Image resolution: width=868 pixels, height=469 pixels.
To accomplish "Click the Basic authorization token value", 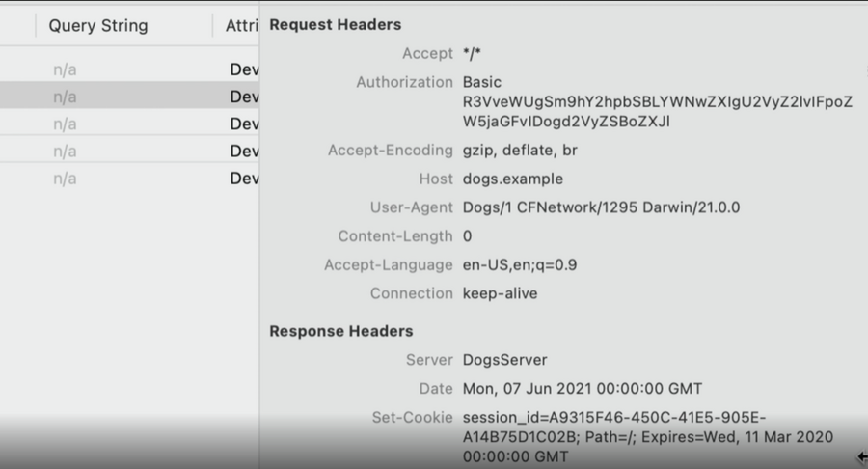I will pyautogui.click(x=657, y=102).
